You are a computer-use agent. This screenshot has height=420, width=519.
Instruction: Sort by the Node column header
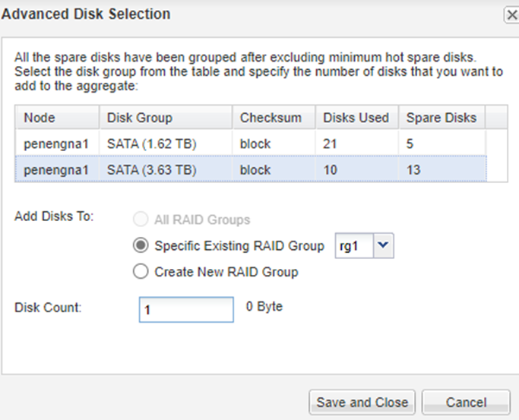click(56, 118)
